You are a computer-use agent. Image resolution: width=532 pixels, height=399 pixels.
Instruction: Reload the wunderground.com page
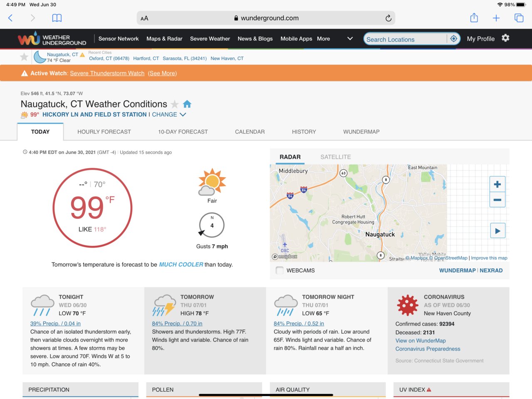[388, 18]
